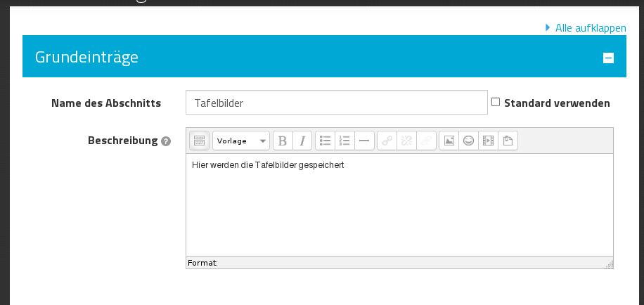Click the paste from Word icon
The height and width of the screenshot is (305, 644).
(508, 141)
